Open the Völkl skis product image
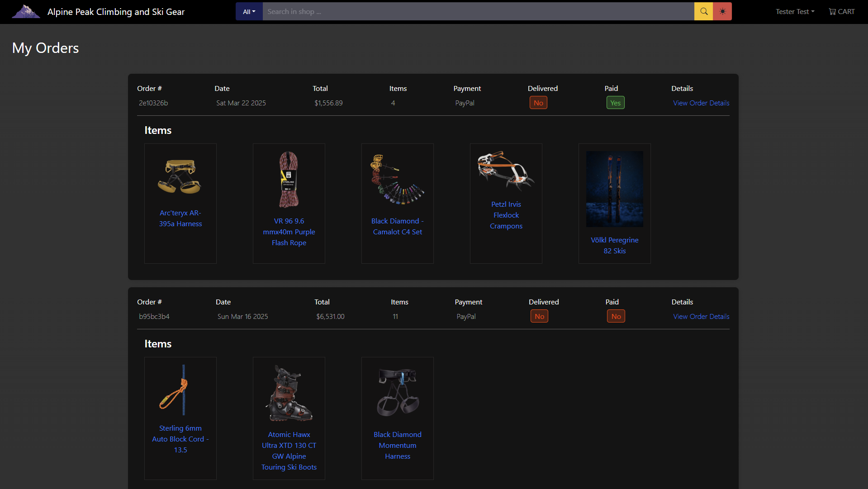Viewport: 868px width, 489px height. click(614, 189)
